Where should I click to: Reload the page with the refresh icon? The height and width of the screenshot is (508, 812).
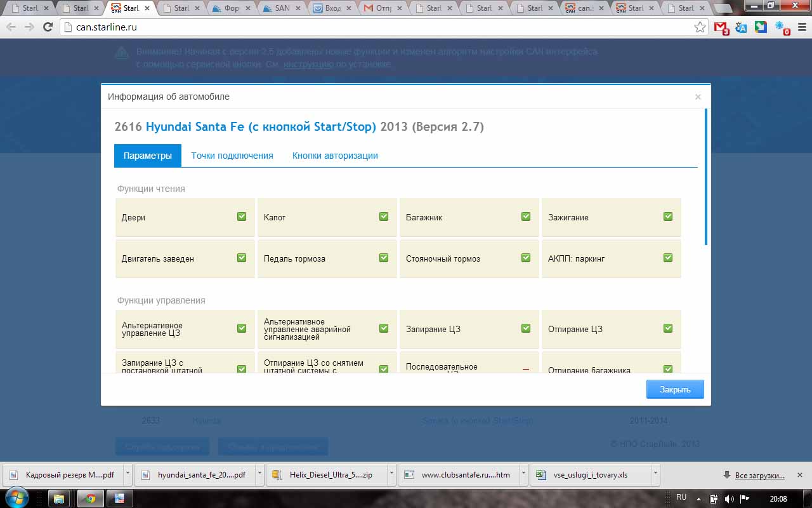[x=48, y=27]
